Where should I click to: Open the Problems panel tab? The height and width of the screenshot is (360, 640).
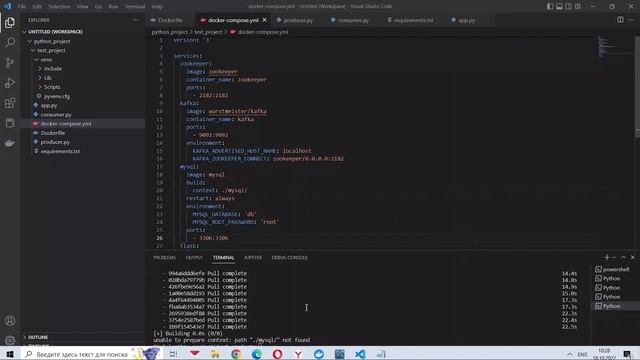click(x=164, y=258)
